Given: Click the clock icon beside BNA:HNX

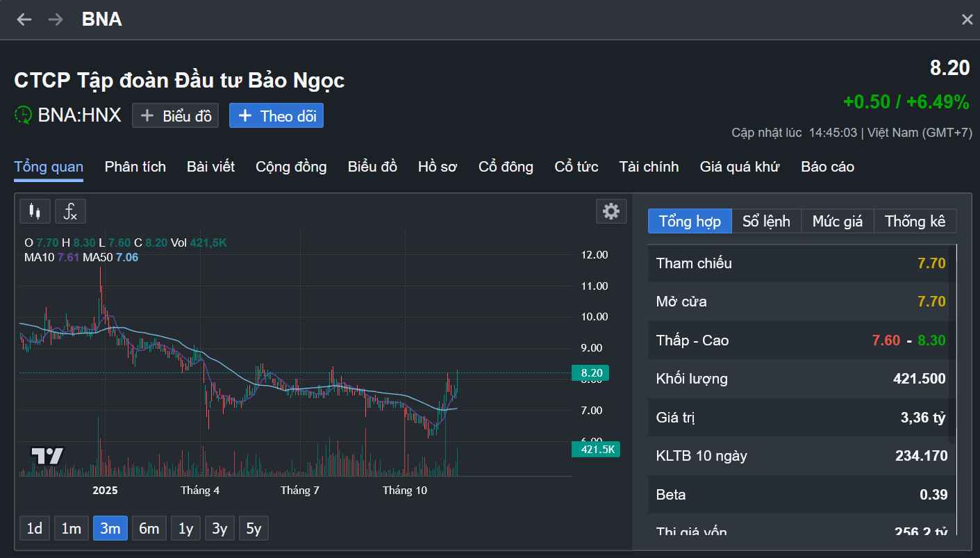Looking at the screenshot, I should coord(23,115).
